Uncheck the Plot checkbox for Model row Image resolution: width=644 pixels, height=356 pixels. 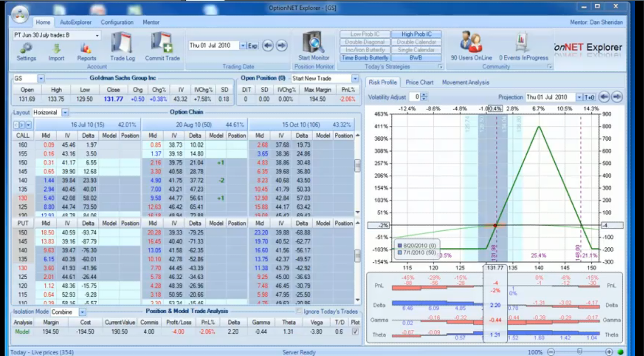(355, 332)
